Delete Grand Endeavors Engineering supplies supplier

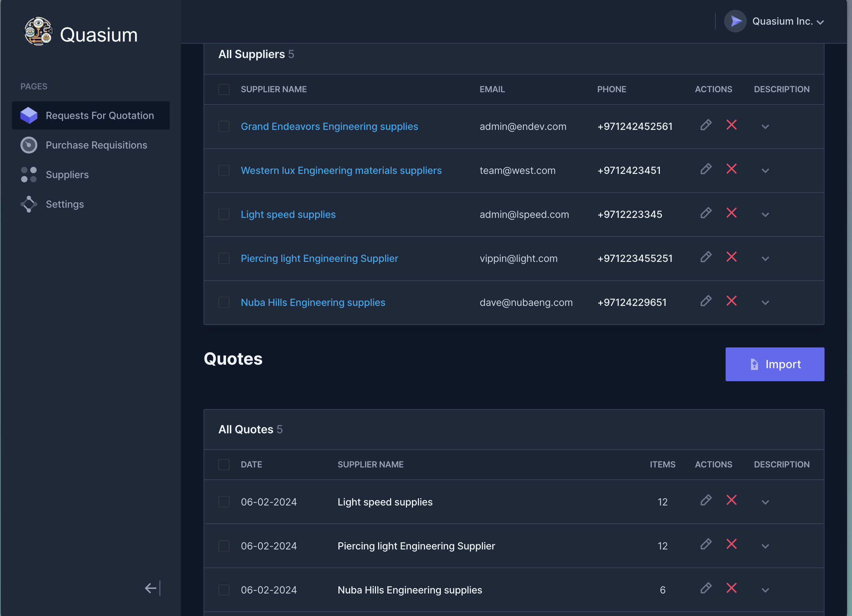tap(731, 125)
